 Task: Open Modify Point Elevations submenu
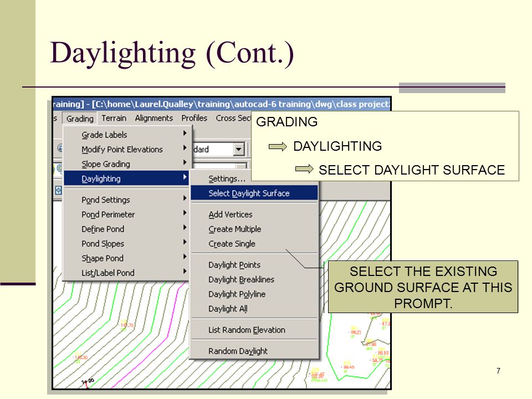126,149
